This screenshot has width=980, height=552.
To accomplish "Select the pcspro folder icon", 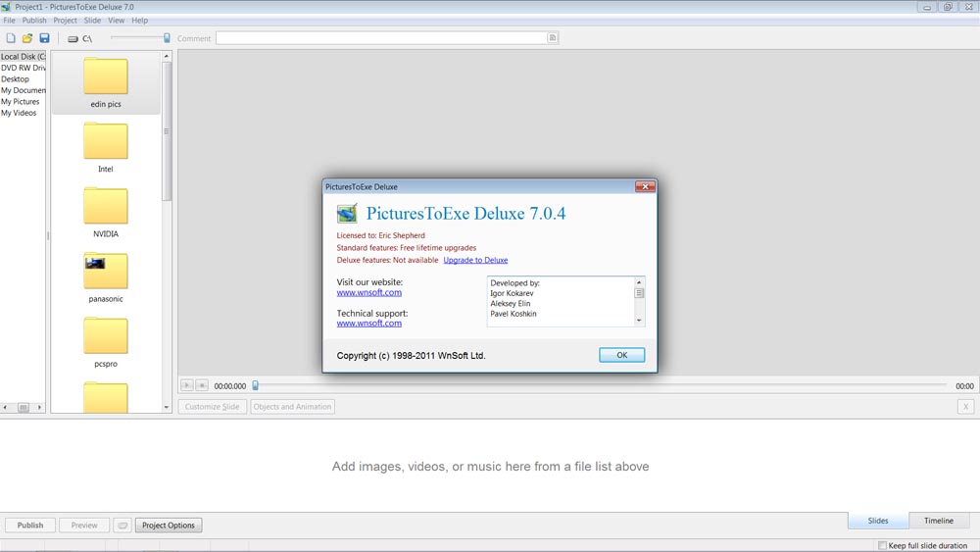I will coord(106,335).
